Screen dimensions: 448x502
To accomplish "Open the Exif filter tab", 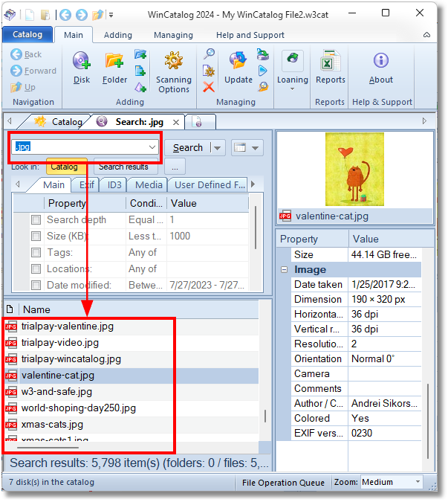I will tap(88, 185).
